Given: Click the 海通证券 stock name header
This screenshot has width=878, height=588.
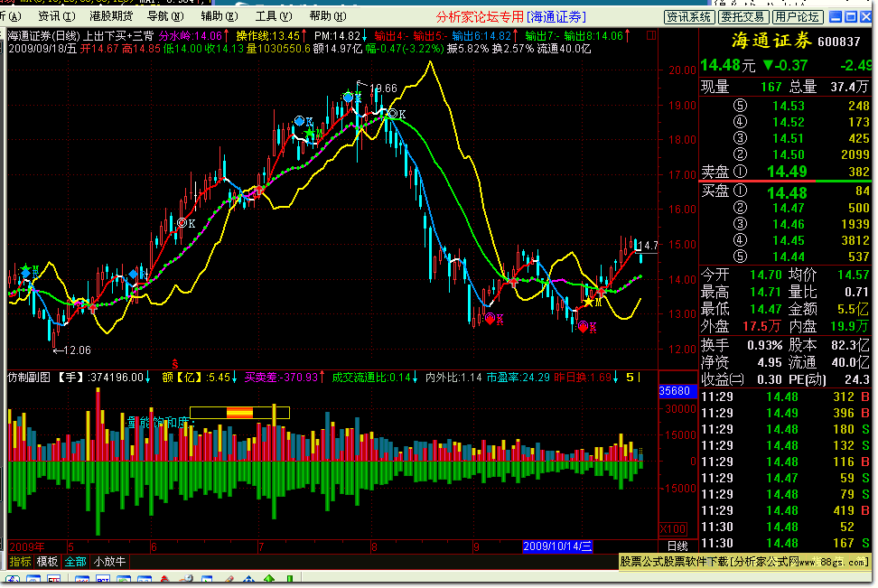Looking at the screenshot, I should [771, 41].
